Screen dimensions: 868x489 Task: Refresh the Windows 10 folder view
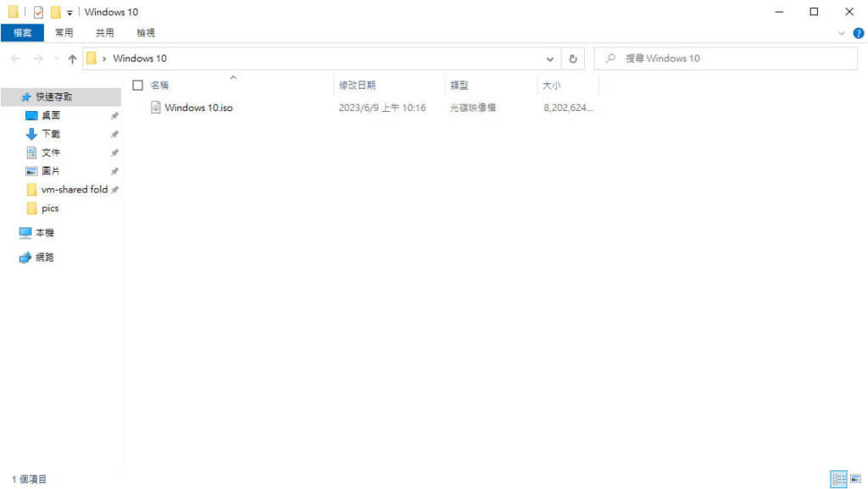tap(573, 58)
